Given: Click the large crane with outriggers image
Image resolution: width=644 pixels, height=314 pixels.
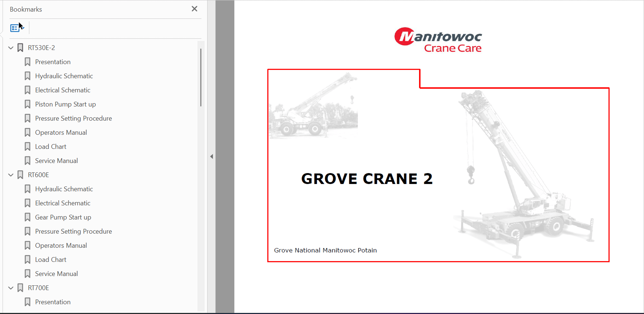Looking at the screenshot, I should coord(524,174).
